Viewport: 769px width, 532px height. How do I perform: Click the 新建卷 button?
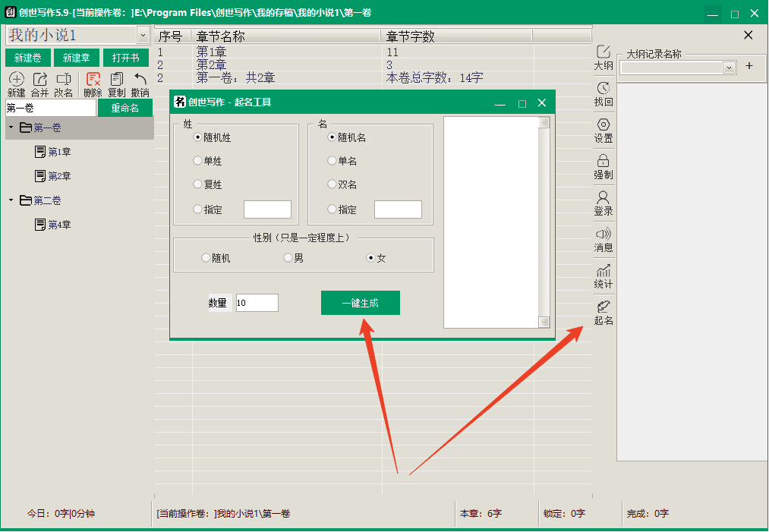point(27,58)
